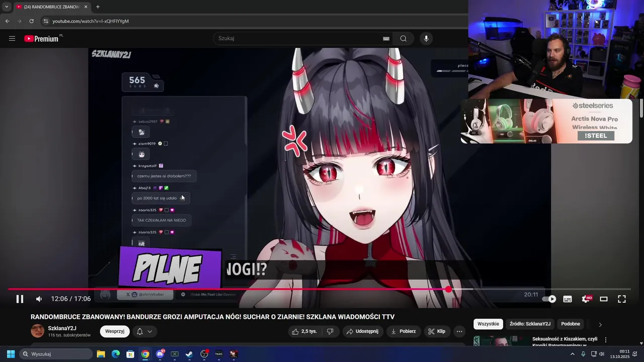Click the Udostępnij share button

362,331
